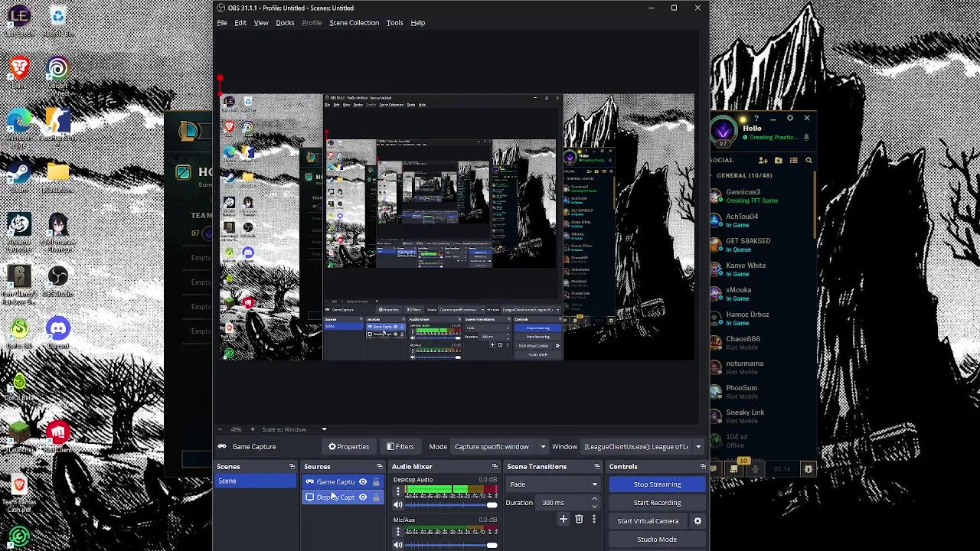
Task: Open Discord desktop shortcut
Action: [x=57, y=334]
